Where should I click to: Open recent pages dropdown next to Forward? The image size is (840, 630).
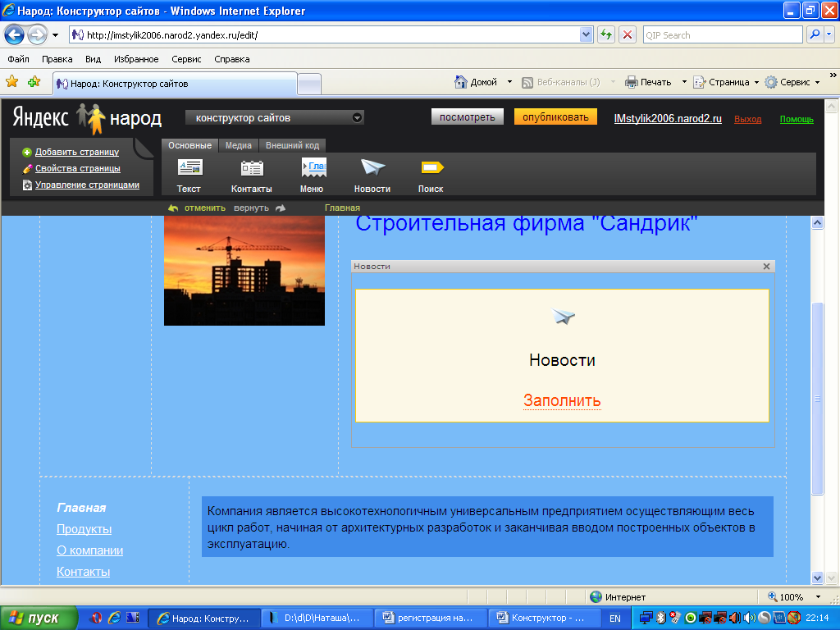pyautogui.click(x=55, y=35)
